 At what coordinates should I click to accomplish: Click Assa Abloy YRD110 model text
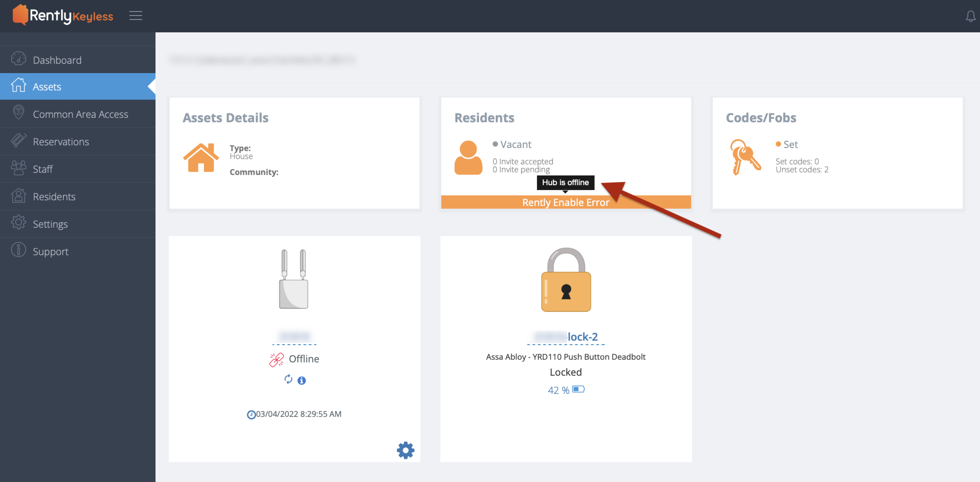(x=565, y=357)
